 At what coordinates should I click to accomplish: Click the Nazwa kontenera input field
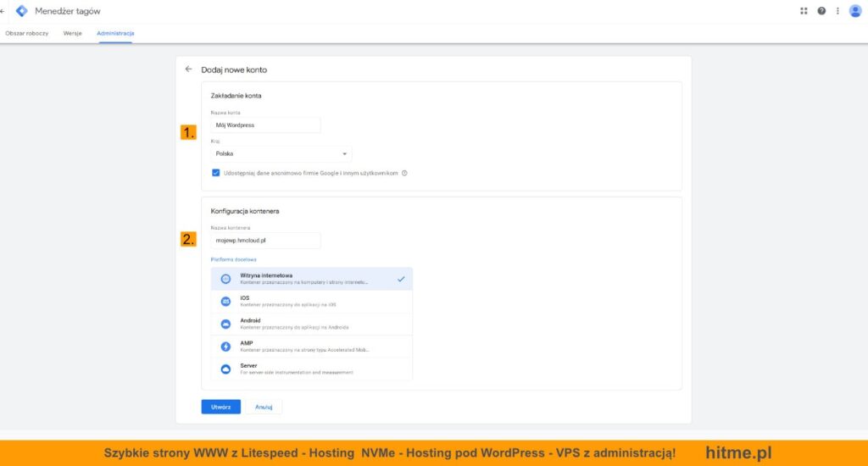pyautogui.click(x=265, y=241)
